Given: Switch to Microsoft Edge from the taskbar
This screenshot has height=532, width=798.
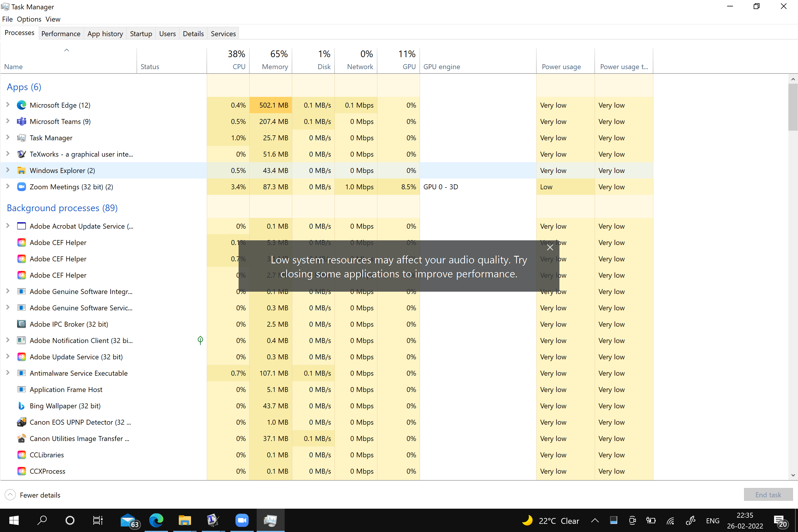Looking at the screenshot, I should (x=156, y=520).
